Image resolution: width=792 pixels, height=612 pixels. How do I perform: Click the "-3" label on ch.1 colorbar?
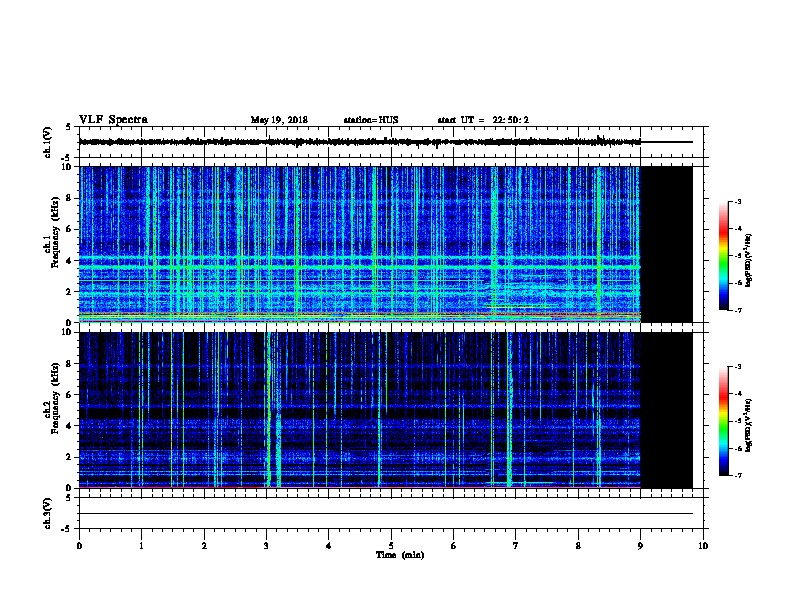coord(737,201)
